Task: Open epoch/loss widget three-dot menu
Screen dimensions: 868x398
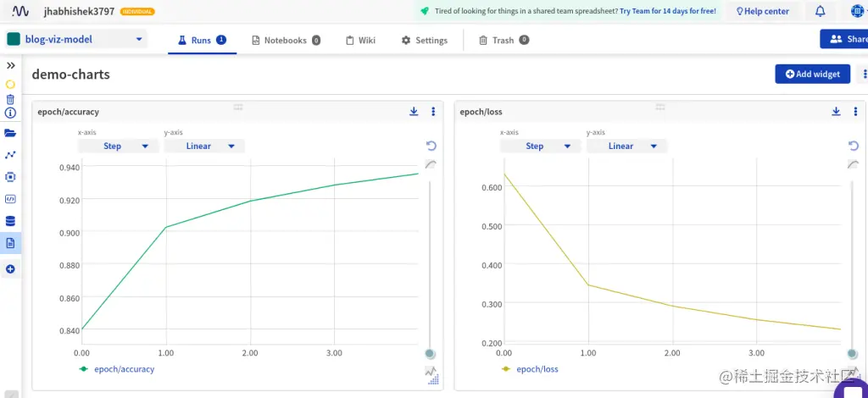Action: (856, 112)
